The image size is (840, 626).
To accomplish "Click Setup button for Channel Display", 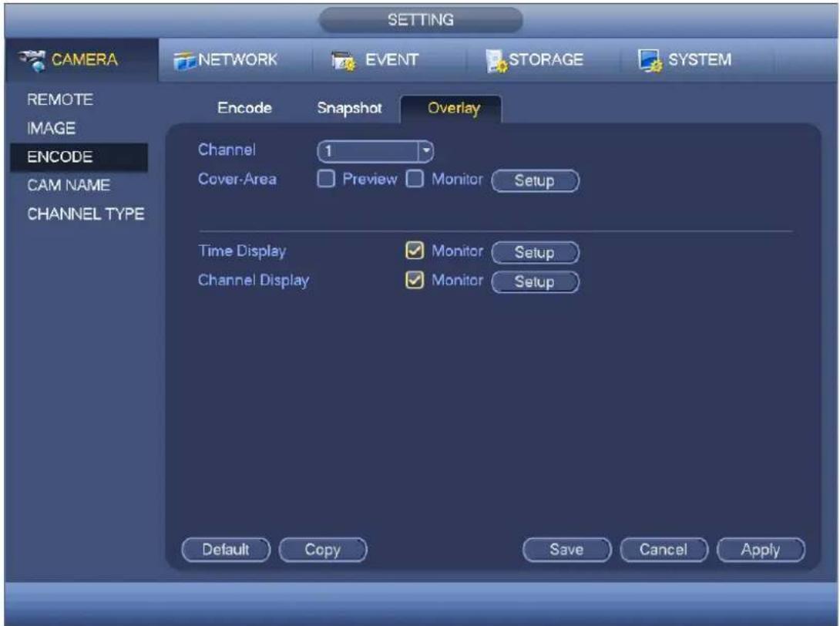I will tap(535, 282).
